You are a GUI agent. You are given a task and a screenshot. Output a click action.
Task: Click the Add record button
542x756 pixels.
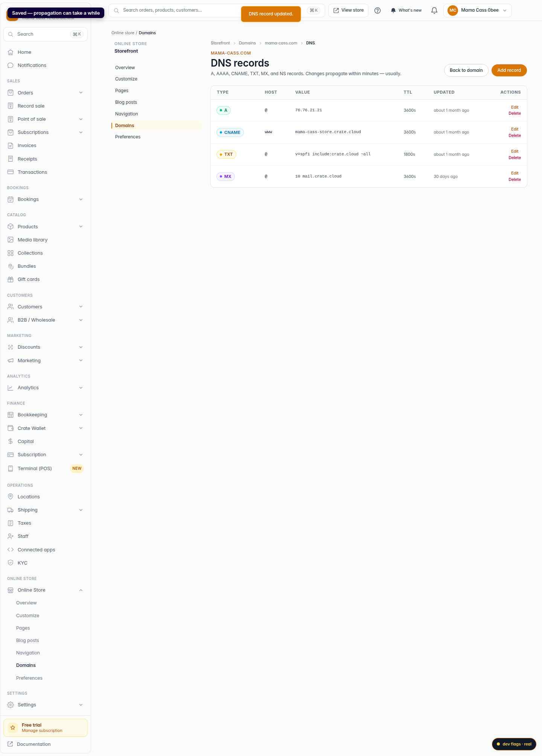(x=509, y=70)
